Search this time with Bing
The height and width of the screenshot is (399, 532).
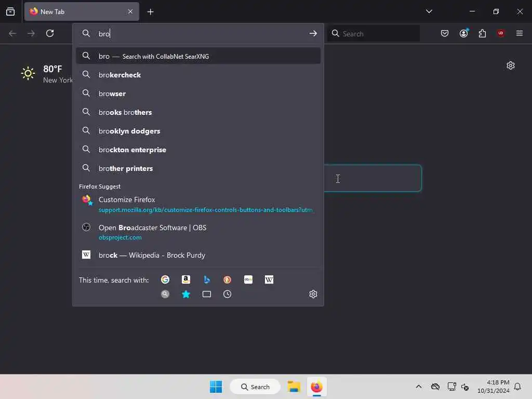(207, 280)
